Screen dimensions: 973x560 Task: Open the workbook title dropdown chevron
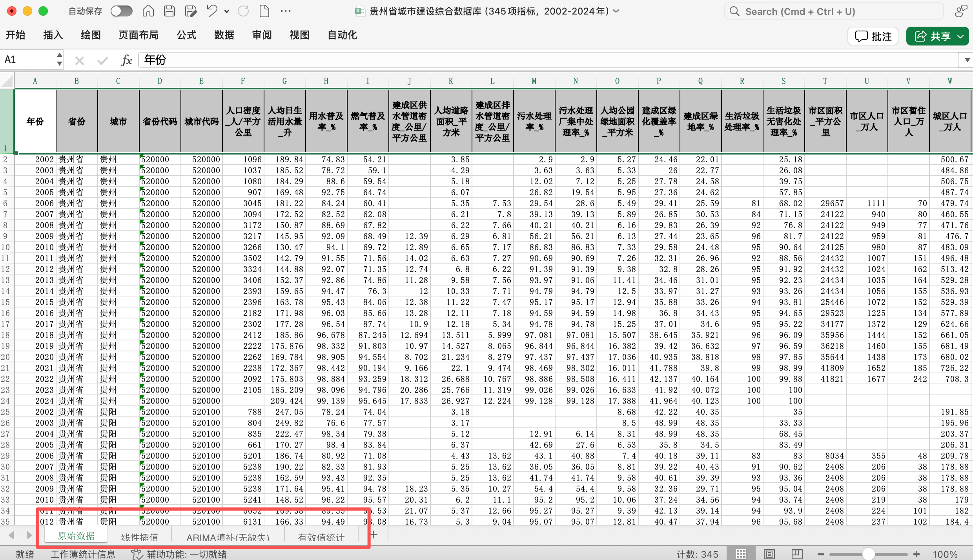pos(616,11)
